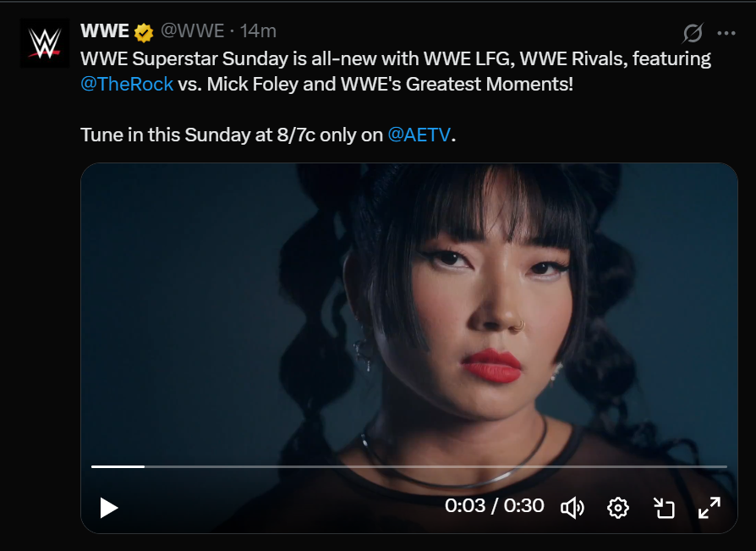Click the @WWE handle
This screenshot has width=756, height=551.
click(x=192, y=30)
